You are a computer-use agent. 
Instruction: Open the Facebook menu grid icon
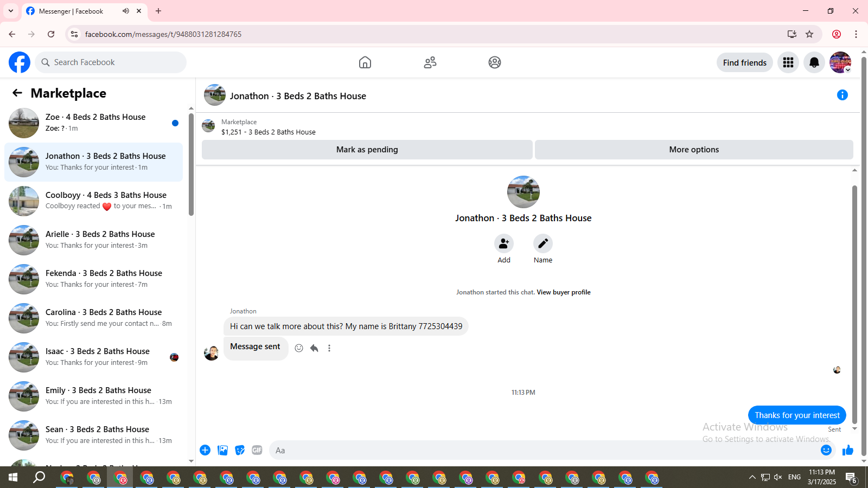[x=788, y=62]
